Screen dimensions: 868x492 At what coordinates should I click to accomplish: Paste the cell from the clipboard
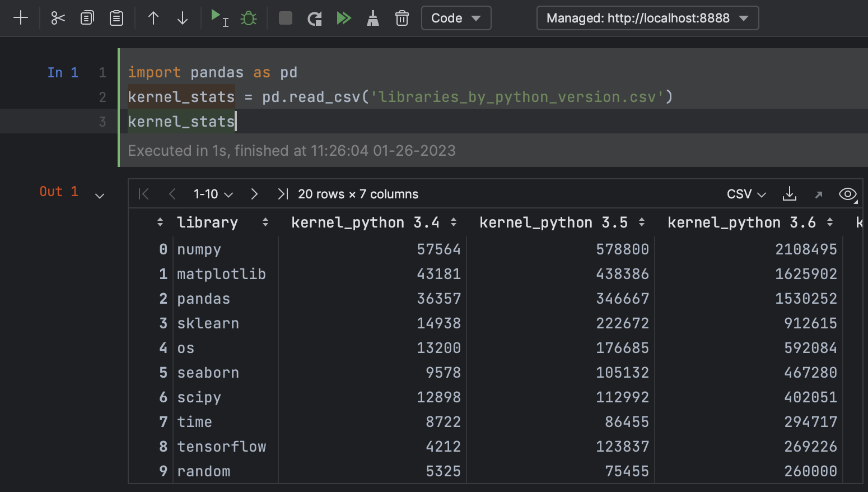point(116,18)
